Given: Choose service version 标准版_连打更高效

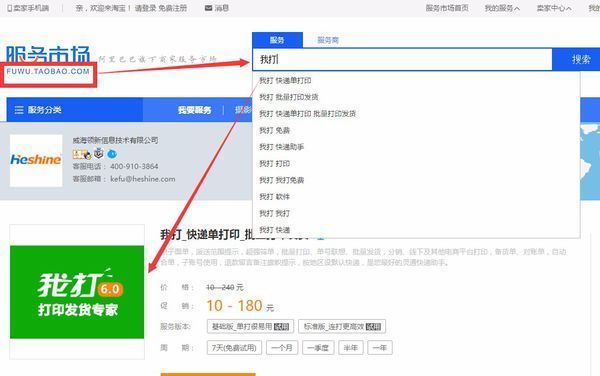Looking at the screenshot, I should click(342, 327).
